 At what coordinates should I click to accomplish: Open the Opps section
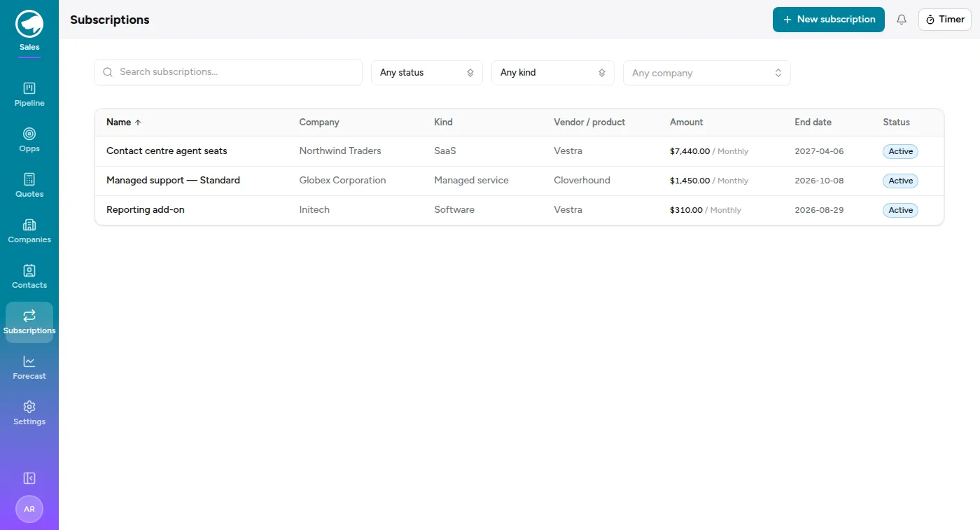(29, 140)
